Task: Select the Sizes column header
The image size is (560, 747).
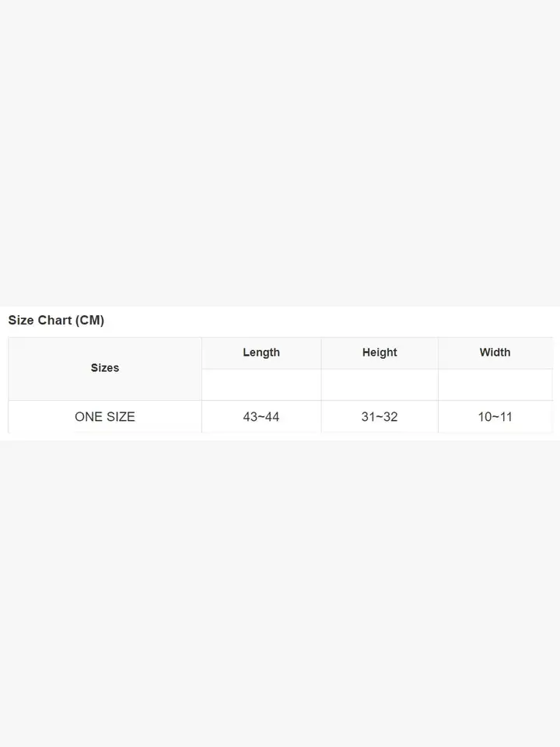Action: pos(105,368)
